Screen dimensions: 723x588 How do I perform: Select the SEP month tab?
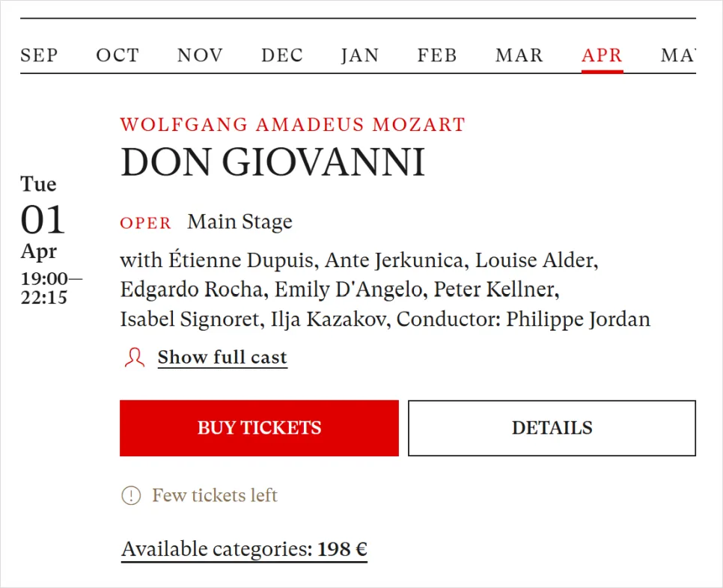tap(39, 55)
